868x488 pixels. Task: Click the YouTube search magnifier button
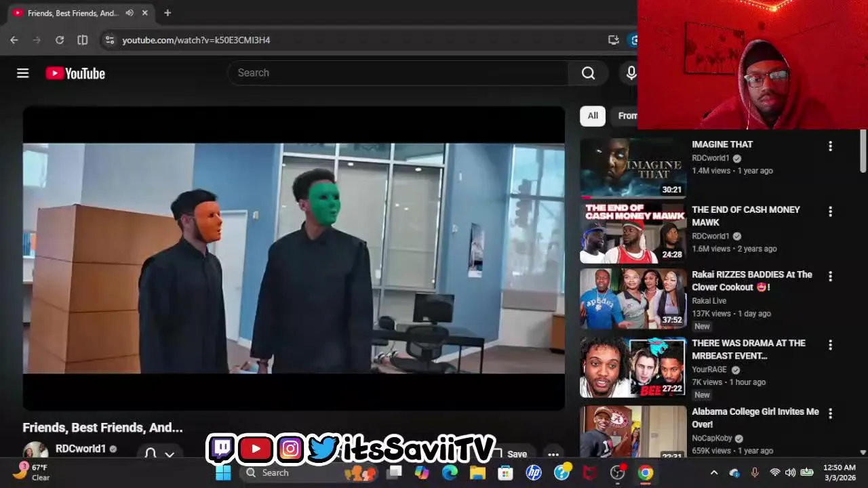pos(588,73)
